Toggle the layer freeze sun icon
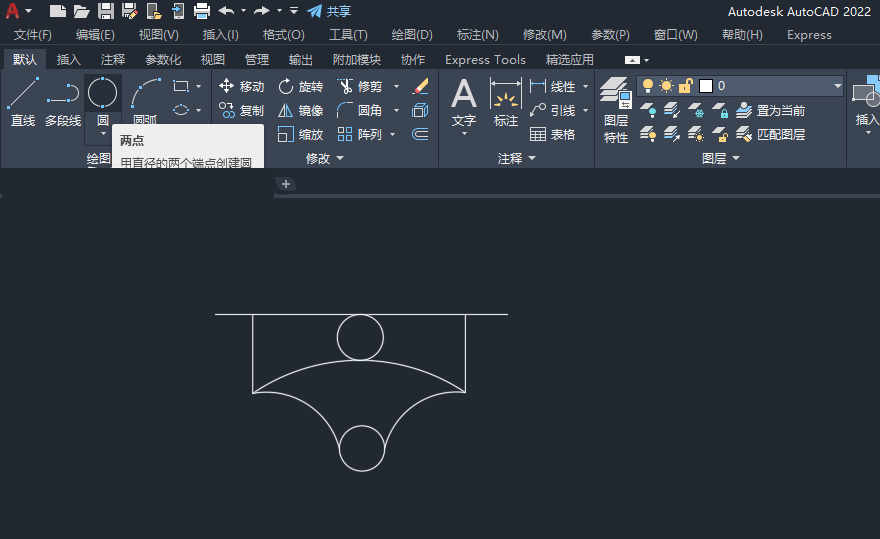 666,86
